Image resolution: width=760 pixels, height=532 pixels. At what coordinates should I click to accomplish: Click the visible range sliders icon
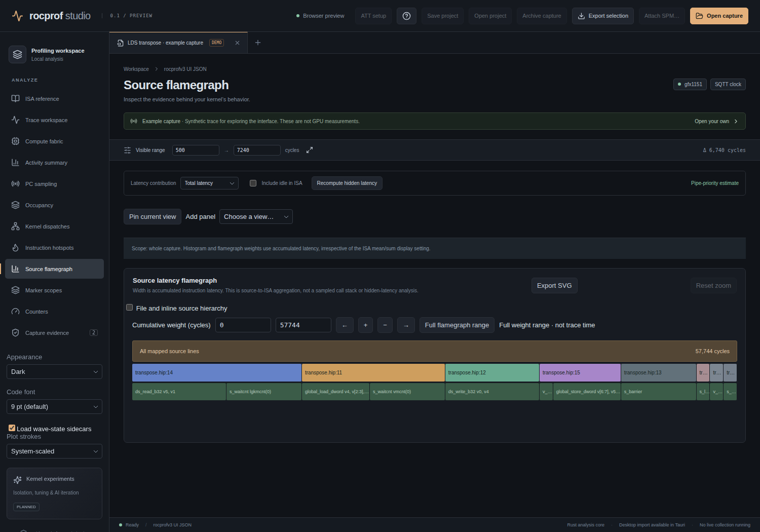pyautogui.click(x=127, y=150)
